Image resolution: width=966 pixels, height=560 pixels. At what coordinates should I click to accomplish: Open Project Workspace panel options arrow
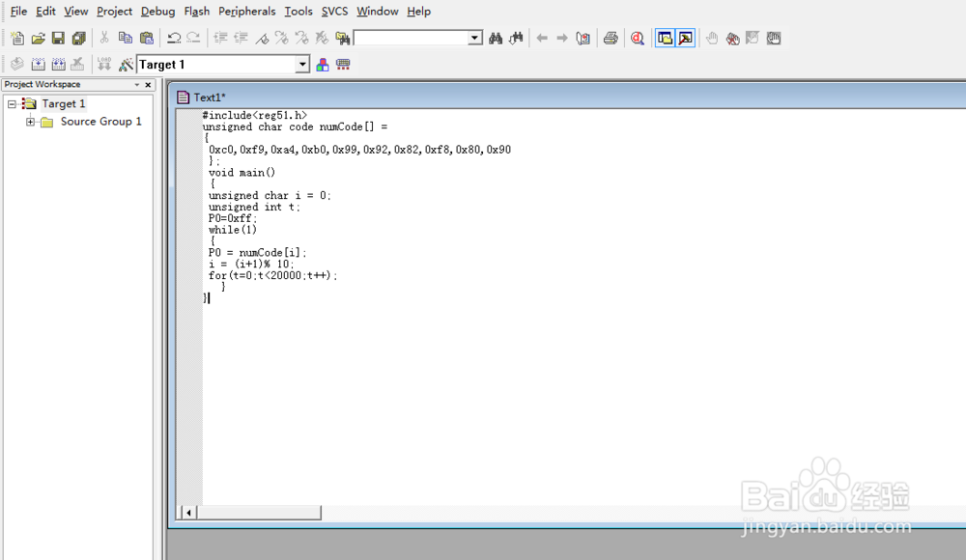coord(137,84)
